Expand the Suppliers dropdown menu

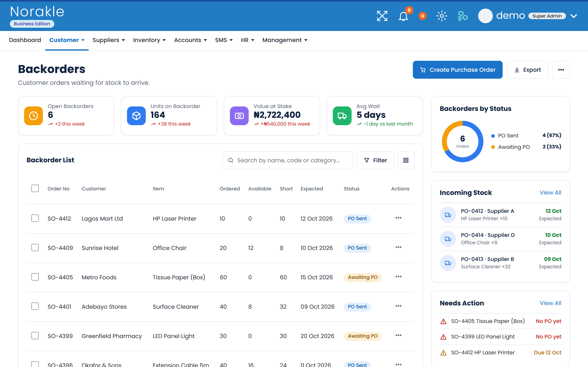coord(109,40)
